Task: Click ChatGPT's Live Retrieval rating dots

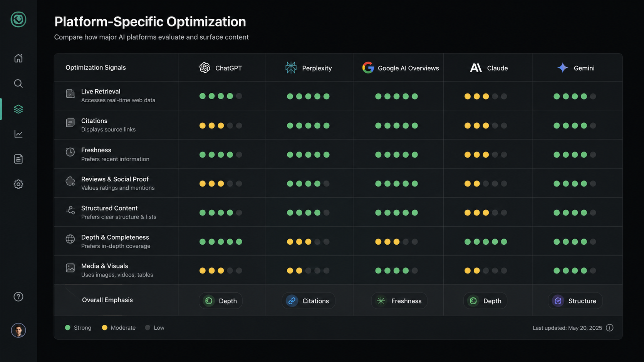Action: (221, 96)
